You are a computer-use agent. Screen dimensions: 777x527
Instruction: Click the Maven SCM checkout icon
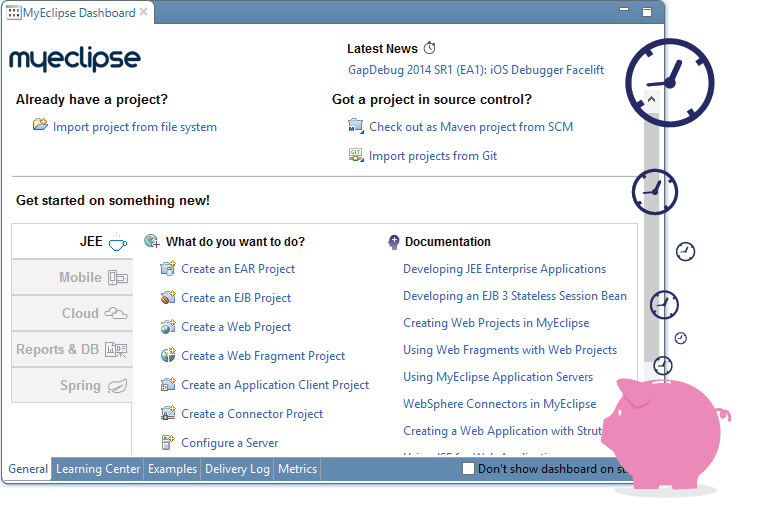pyautogui.click(x=356, y=126)
